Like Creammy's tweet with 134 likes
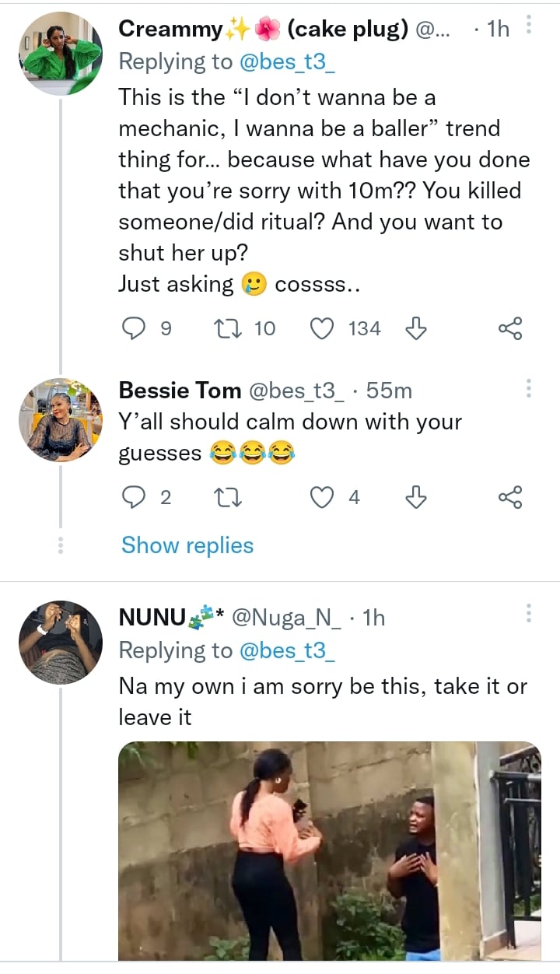Viewport: 560px width, 974px height. pos(322,329)
